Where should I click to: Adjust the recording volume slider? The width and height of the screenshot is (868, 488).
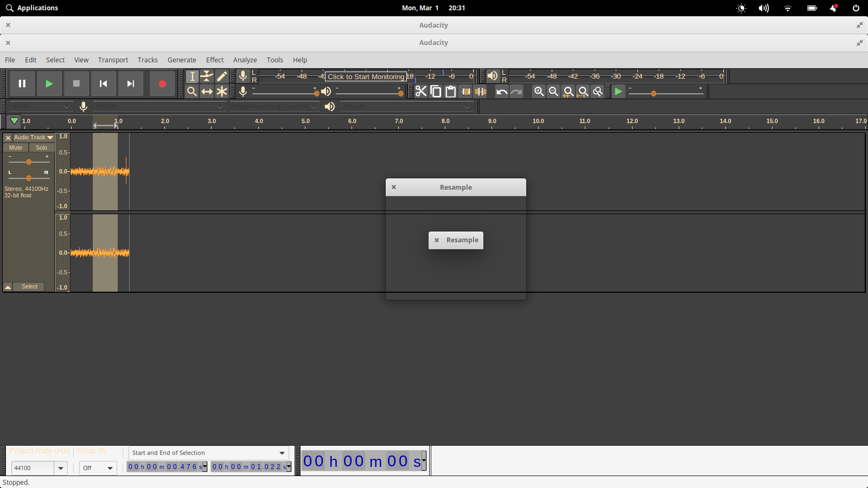(x=284, y=93)
